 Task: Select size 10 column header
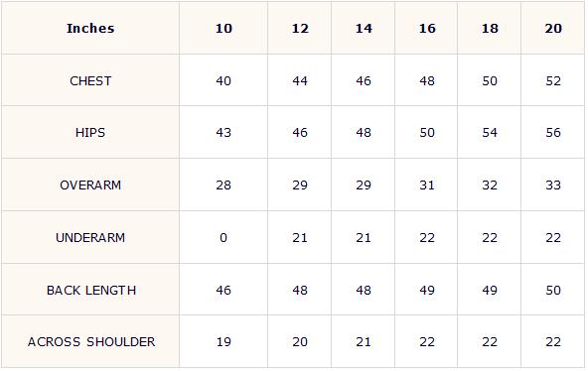223,29
